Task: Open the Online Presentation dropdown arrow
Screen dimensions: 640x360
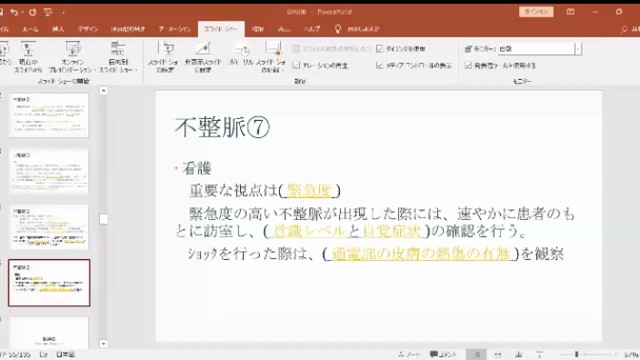Action: pyautogui.click(x=95, y=70)
